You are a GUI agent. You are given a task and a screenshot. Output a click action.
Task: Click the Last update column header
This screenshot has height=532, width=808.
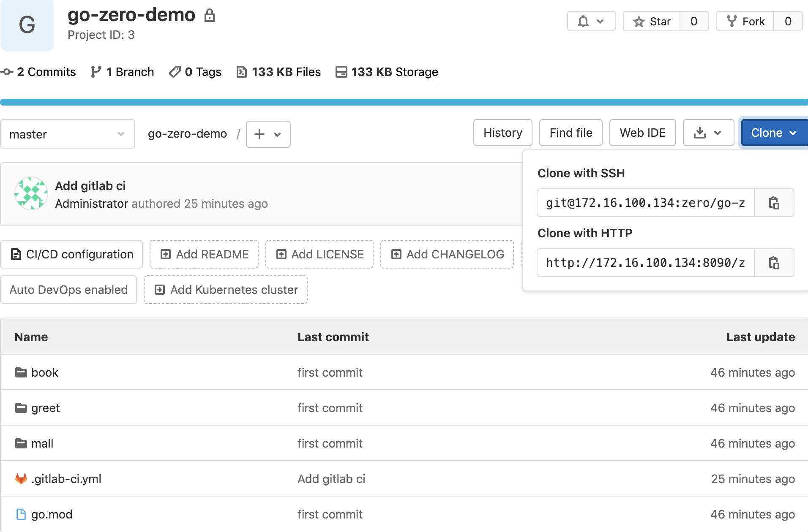761,337
